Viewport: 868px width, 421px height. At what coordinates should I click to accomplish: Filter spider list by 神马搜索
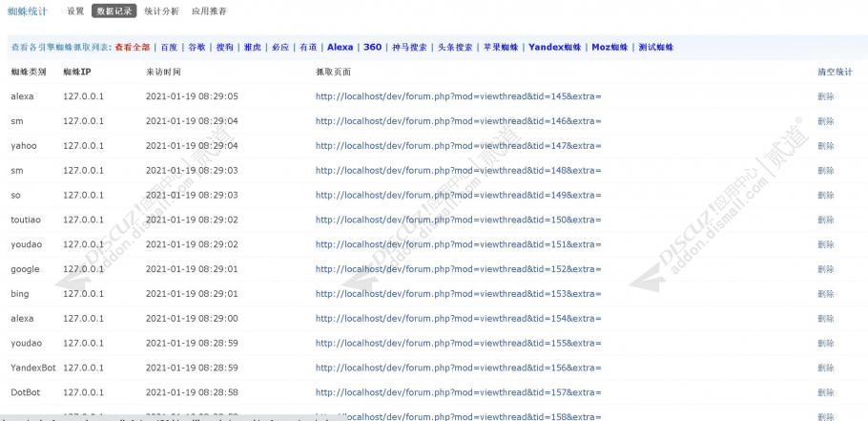point(409,47)
